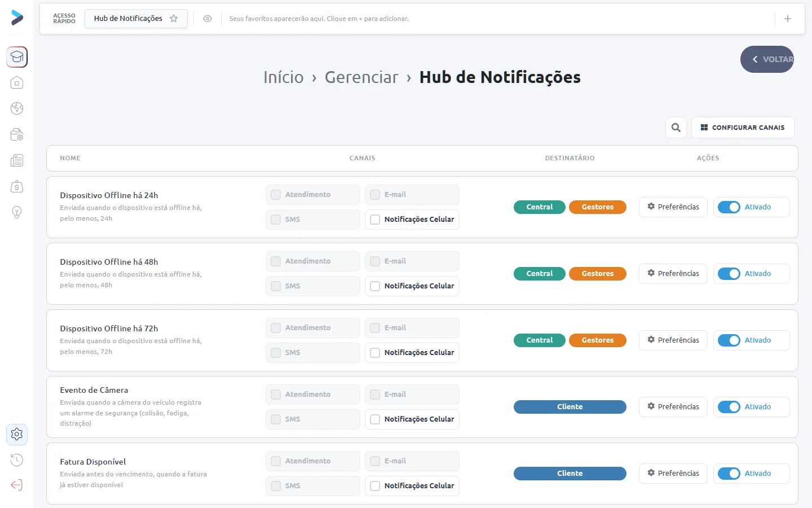Open the home sidebar icon
The width and height of the screenshot is (812, 508).
pyautogui.click(x=17, y=83)
